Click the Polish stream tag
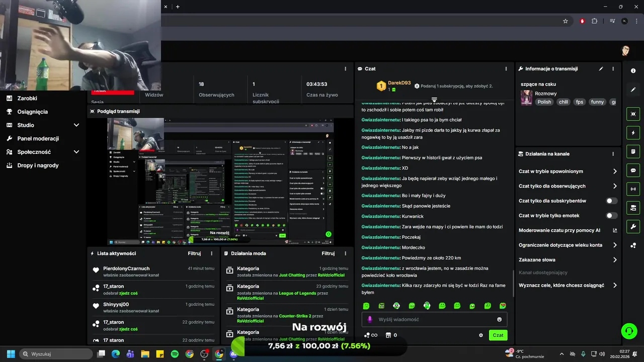Viewport: 644px width, 362px height. click(x=544, y=102)
